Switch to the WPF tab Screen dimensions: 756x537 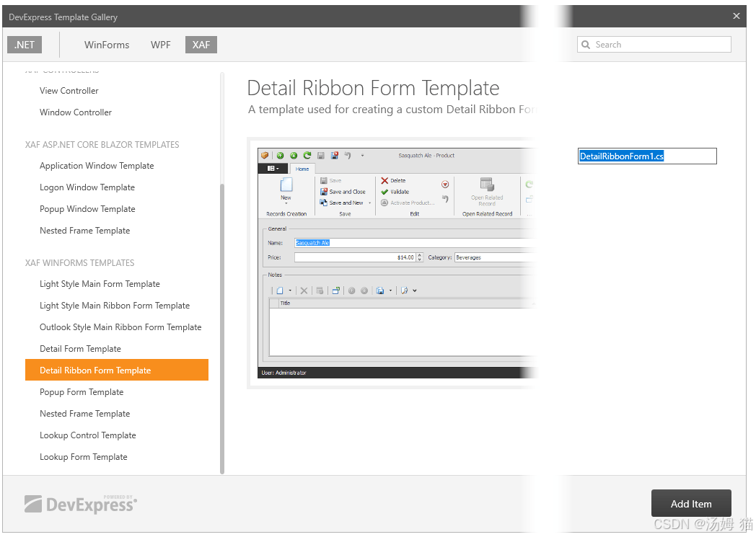point(161,45)
